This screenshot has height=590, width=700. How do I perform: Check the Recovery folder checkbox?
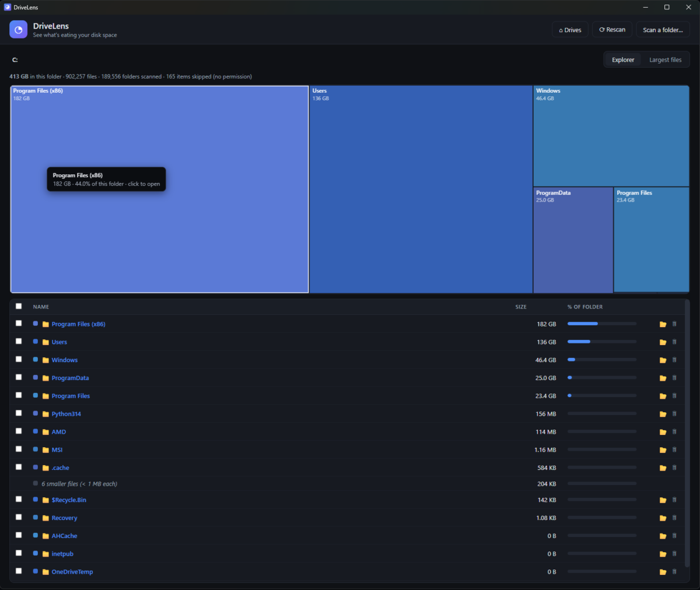tap(19, 517)
